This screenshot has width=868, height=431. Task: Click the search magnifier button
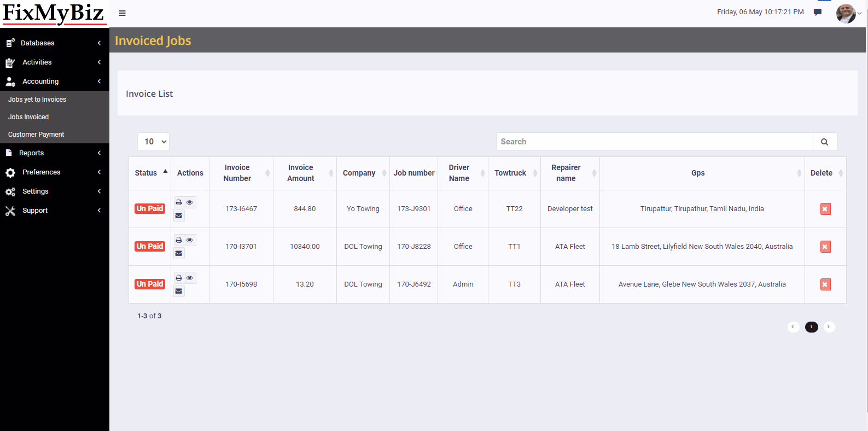824,142
